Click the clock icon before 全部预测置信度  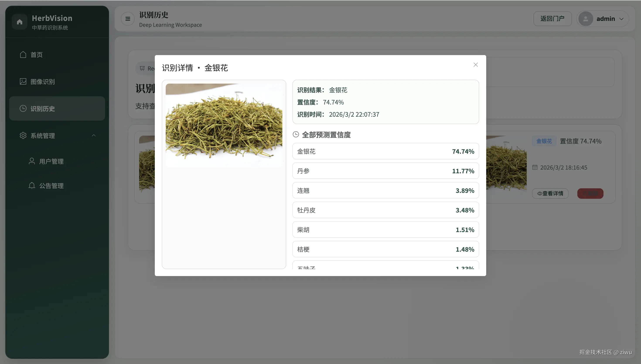coord(296,135)
